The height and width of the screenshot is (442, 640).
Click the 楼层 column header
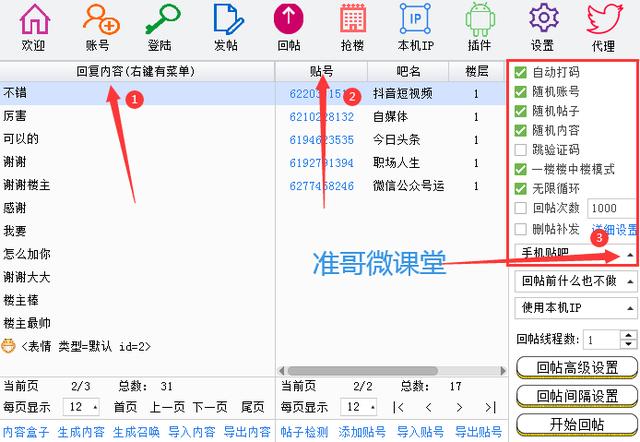click(477, 71)
